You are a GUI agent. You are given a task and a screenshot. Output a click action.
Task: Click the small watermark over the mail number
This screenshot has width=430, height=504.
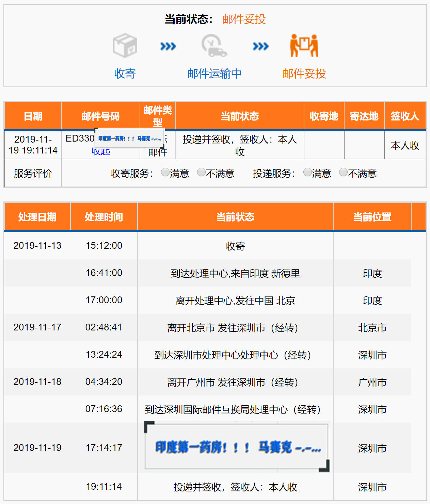130,139
